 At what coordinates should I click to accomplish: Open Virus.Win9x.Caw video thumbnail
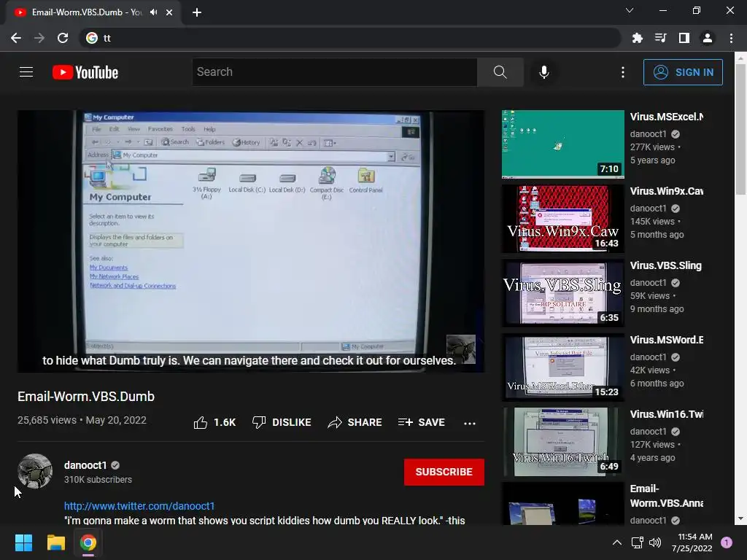click(562, 219)
